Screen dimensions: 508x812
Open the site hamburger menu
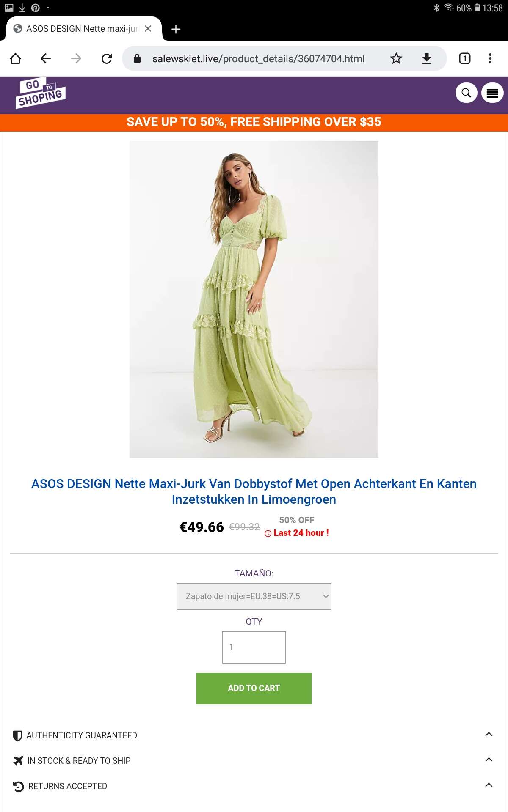[x=492, y=93]
